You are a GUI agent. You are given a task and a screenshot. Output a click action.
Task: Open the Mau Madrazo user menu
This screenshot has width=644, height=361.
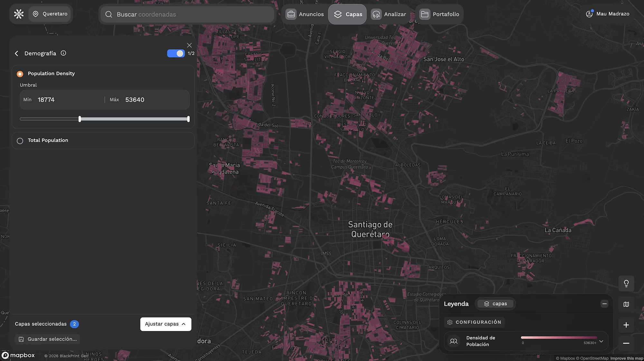tap(608, 14)
